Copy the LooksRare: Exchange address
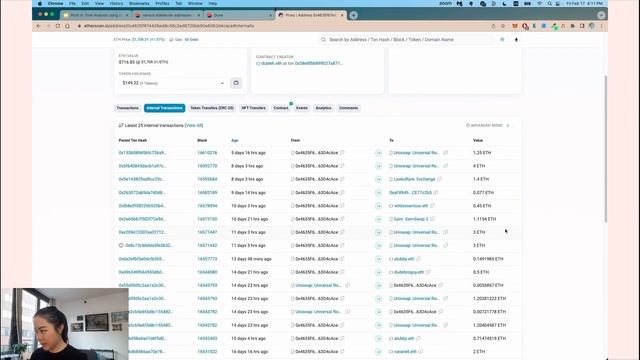Image resolution: width=640 pixels, height=360 pixels. pyautogui.click(x=439, y=179)
